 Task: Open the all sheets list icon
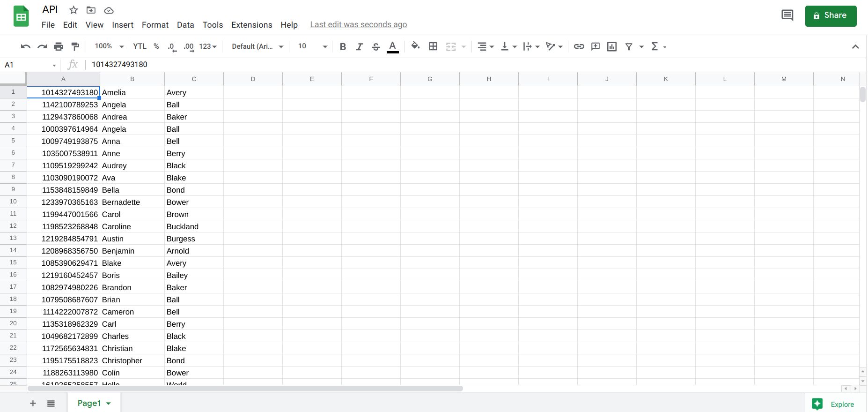51,404
